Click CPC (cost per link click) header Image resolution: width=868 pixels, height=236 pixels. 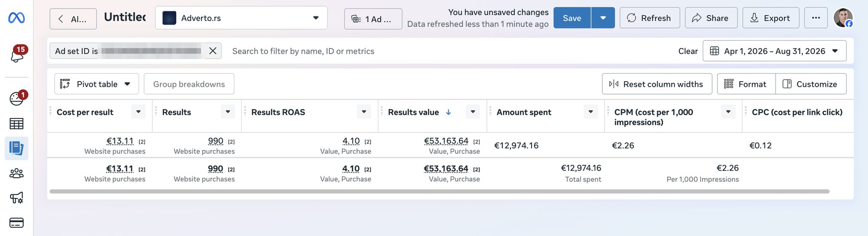point(797,112)
